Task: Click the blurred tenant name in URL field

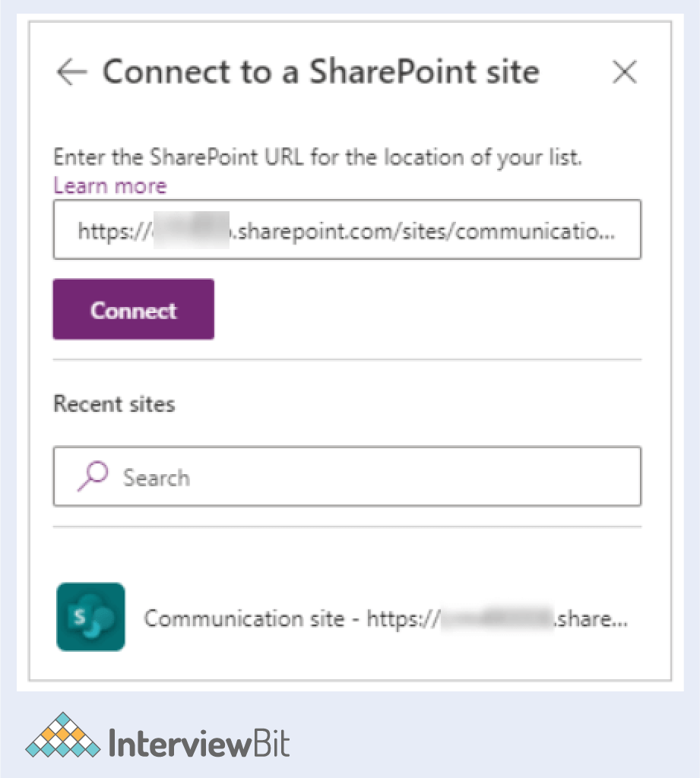Action: click(x=190, y=230)
